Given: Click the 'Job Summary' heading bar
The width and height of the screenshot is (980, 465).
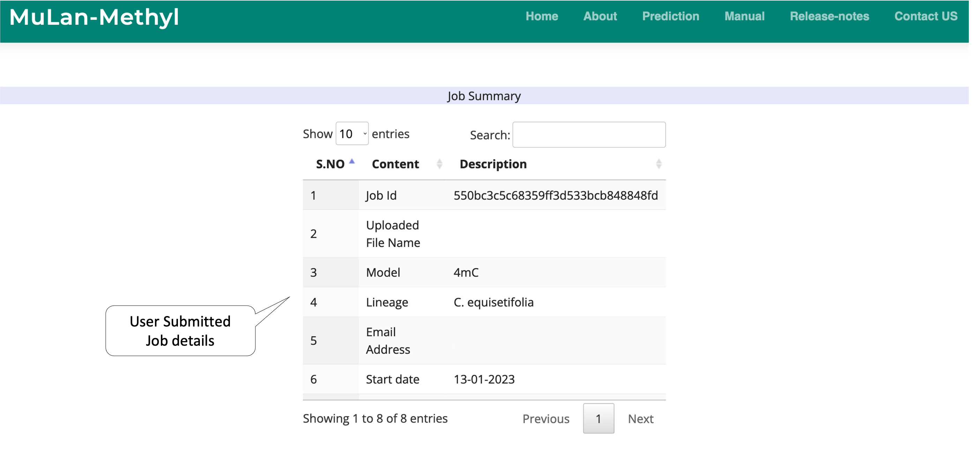Looking at the screenshot, I should point(484,96).
